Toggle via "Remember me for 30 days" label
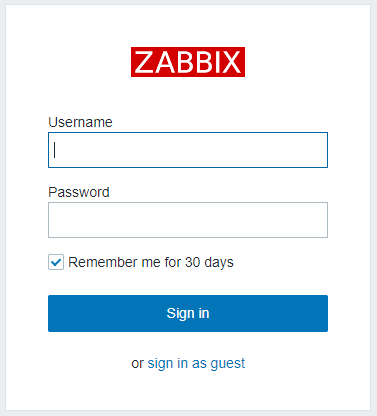377x416 pixels. 151,262
